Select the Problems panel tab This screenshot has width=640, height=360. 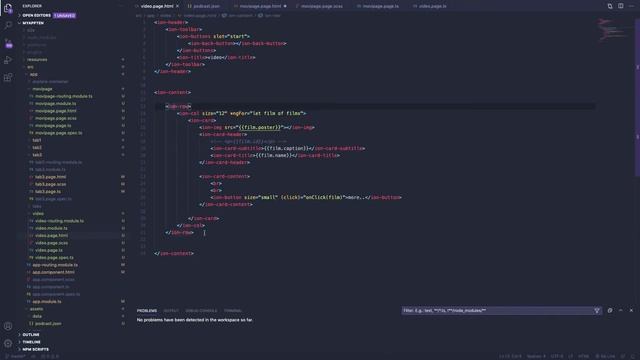click(x=147, y=311)
